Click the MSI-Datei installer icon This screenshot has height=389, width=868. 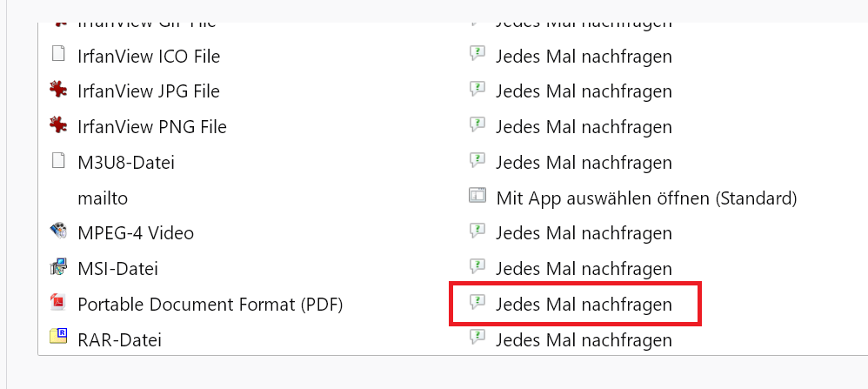coord(58,268)
